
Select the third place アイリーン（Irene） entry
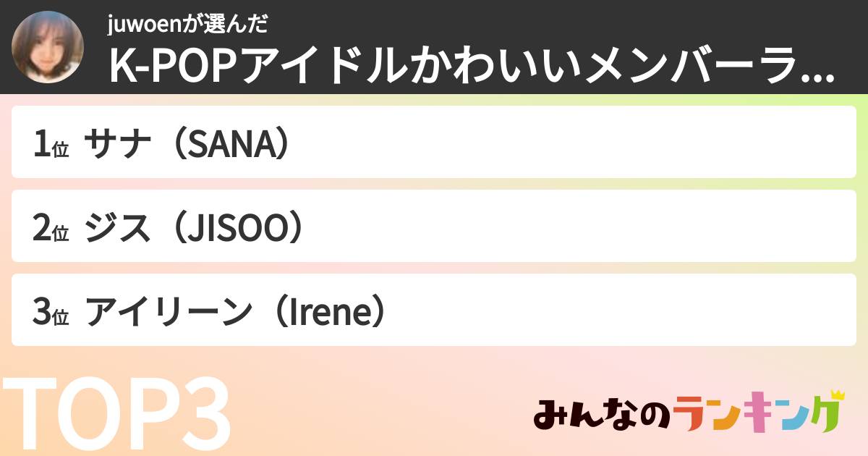[x=434, y=310]
